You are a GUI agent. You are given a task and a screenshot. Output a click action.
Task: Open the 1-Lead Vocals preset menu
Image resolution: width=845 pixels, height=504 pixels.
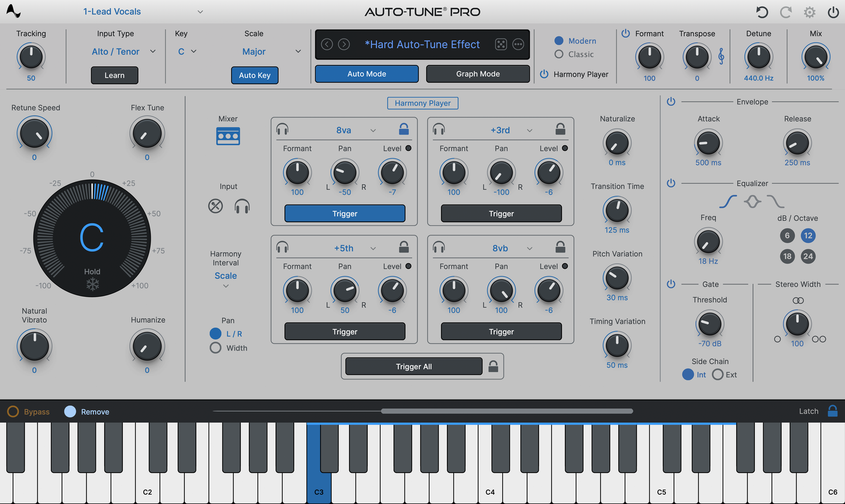point(140,11)
